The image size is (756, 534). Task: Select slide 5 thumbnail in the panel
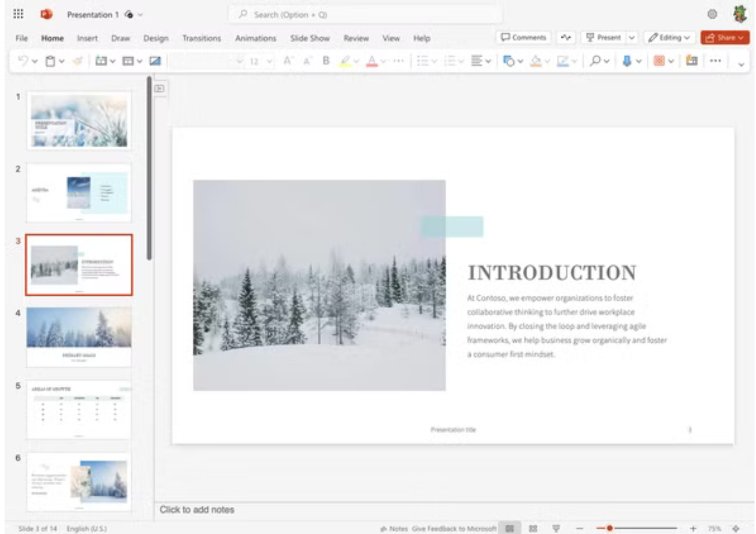pyautogui.click(x=79, y=409)
